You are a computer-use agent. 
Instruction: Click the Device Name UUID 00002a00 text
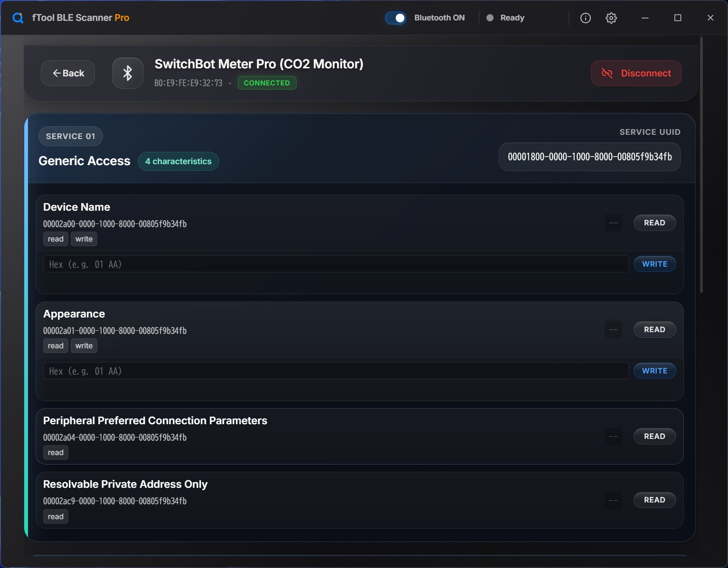(x=115, y=224)
